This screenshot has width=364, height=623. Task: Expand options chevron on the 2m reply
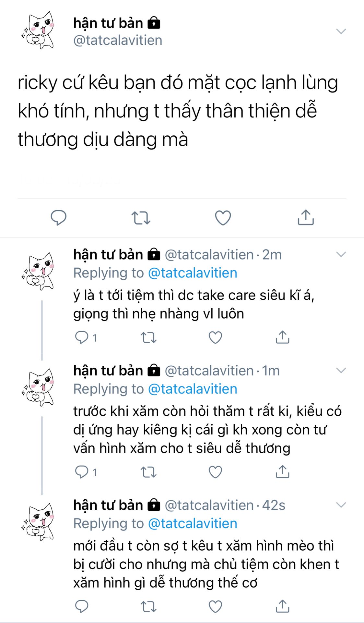pyautogui.click(x=341, y=254)
